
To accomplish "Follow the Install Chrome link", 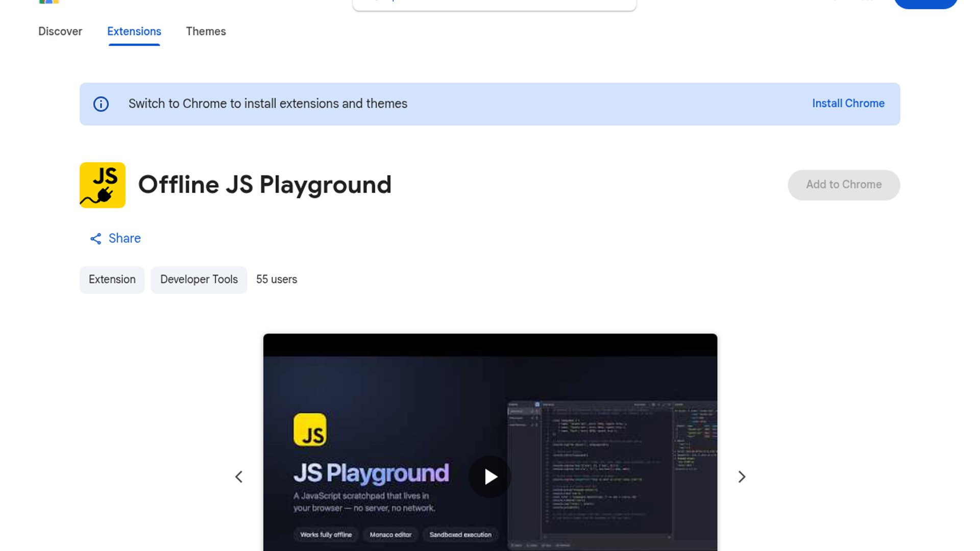I will [x=848, y=104].
